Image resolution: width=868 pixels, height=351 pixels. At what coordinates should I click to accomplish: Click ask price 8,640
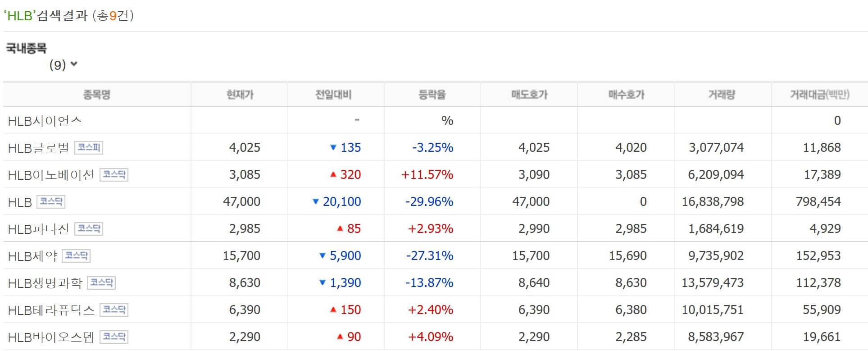pos(534,283)
